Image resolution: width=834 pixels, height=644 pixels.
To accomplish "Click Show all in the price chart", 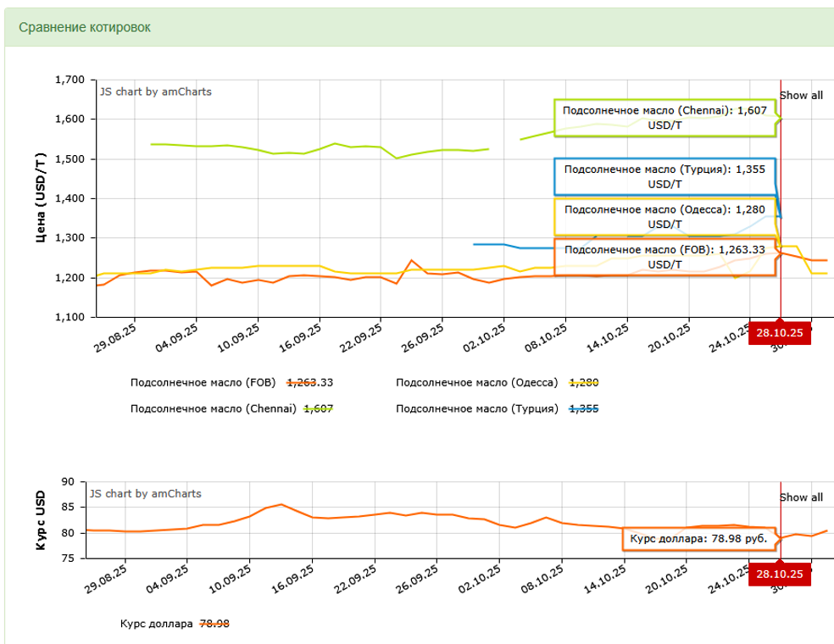I will [801, 95].
